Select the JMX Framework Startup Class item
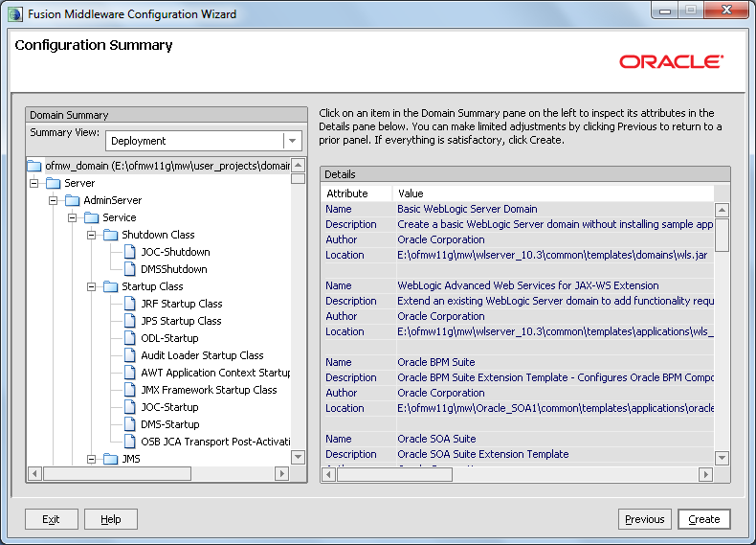The height and width of the screenshot is (545, 756). (x=210, y=390)
